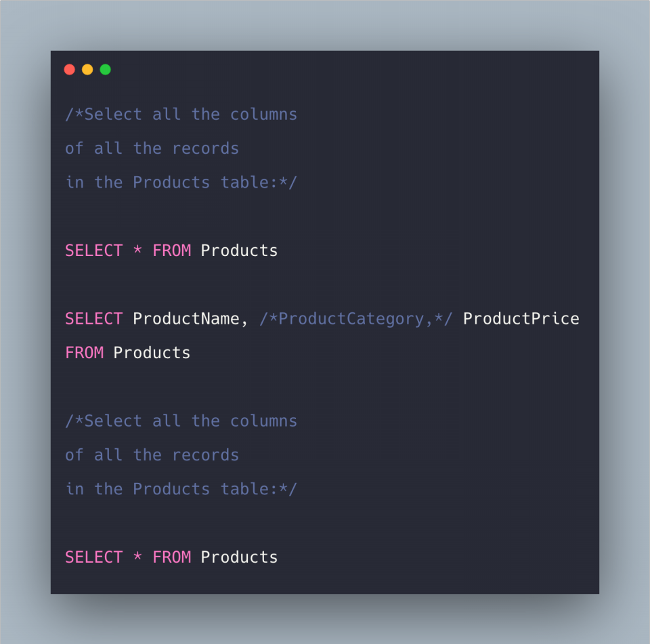Click the ProductName column in the query
The height and width of the screenshot is (644, 650).
[185, 319]
